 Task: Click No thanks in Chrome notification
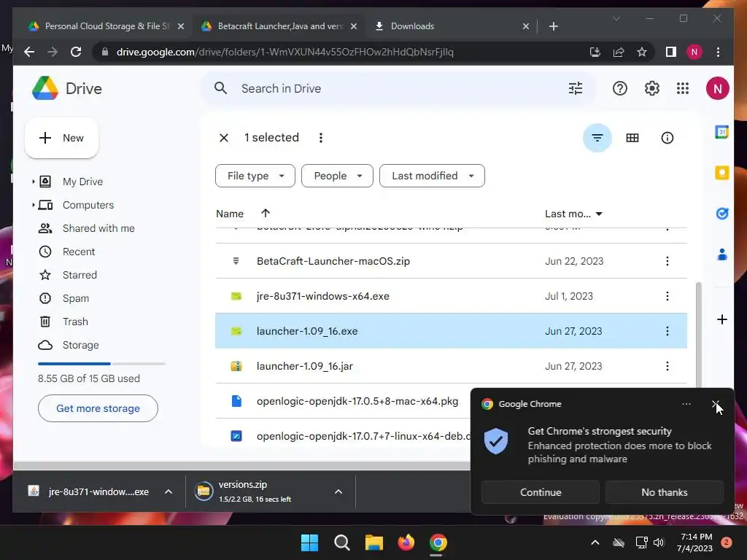664,492
